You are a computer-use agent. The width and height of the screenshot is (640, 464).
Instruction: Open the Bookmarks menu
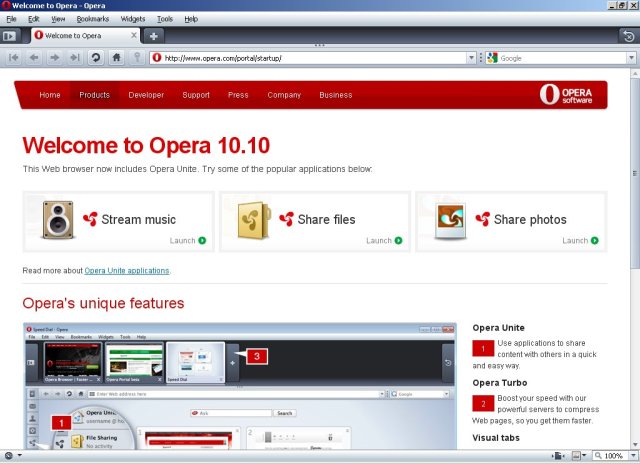[92, 19]
